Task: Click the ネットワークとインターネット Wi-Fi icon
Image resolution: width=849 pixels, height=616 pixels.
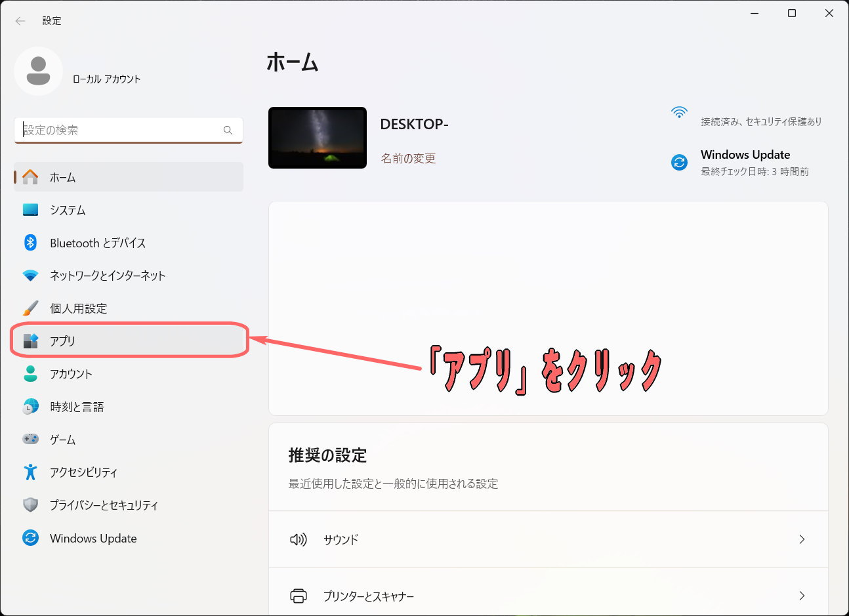Action: pyautogui.click(x=30, y=276)
